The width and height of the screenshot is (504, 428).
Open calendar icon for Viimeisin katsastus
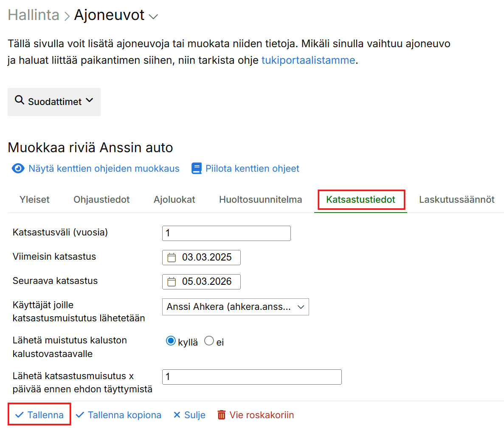click(x=172, y=258)
